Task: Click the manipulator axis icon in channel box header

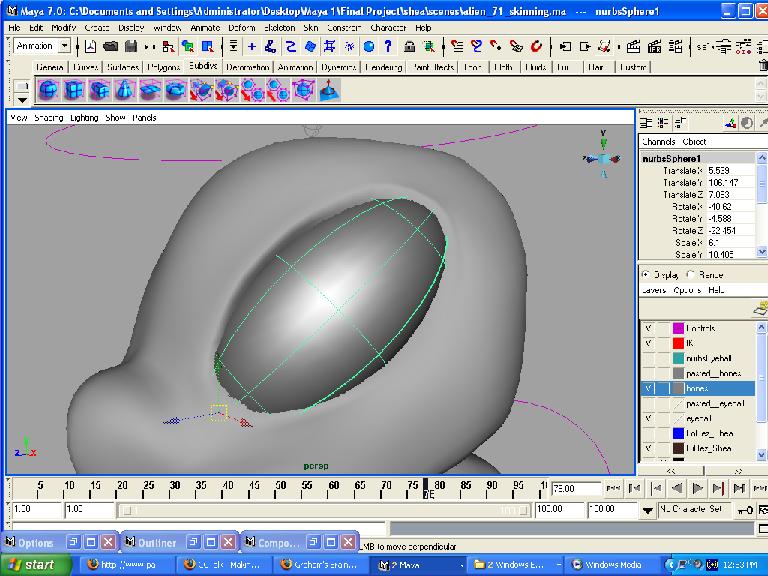Action: 730,123
